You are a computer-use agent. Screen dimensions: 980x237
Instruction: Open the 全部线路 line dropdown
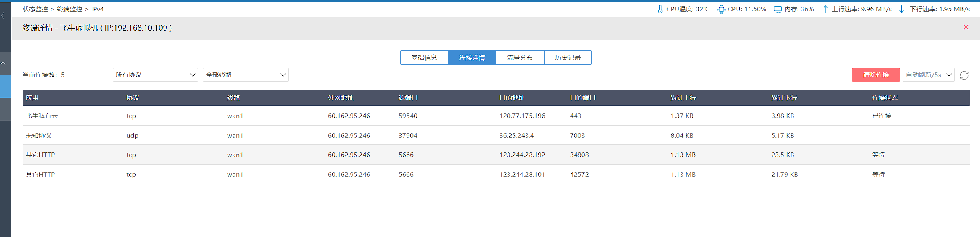[x=246, y=75]
